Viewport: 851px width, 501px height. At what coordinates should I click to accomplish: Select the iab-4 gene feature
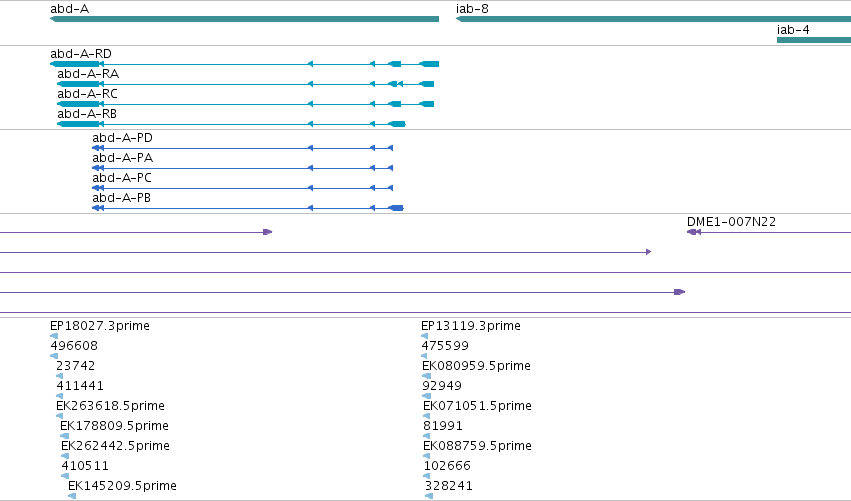click(x=814, y=40)
